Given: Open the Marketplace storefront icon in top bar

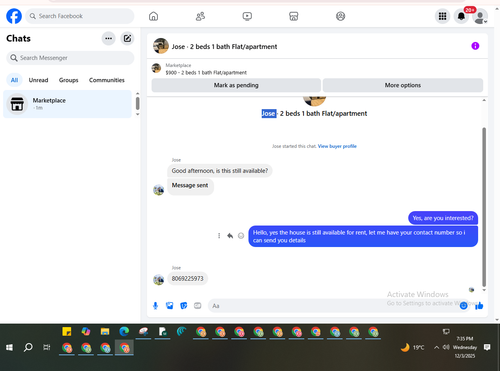Looking at the screenshot, I should 294,16.
